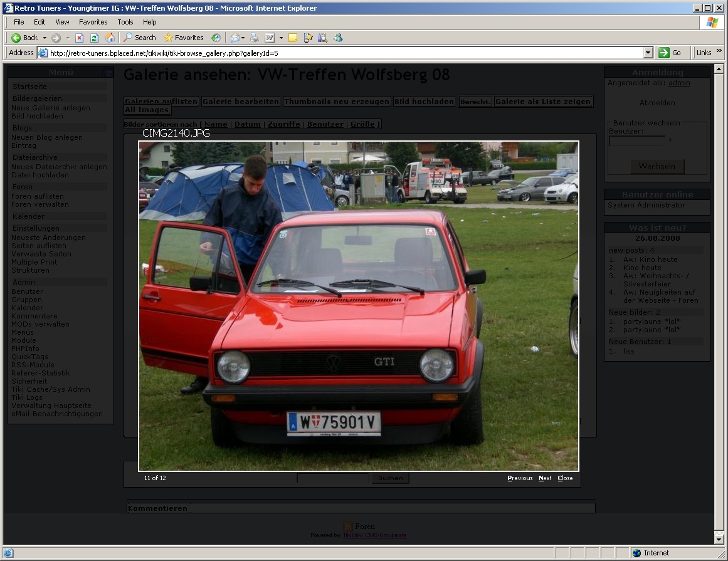Click the yellow note Discuss icon

292,38
